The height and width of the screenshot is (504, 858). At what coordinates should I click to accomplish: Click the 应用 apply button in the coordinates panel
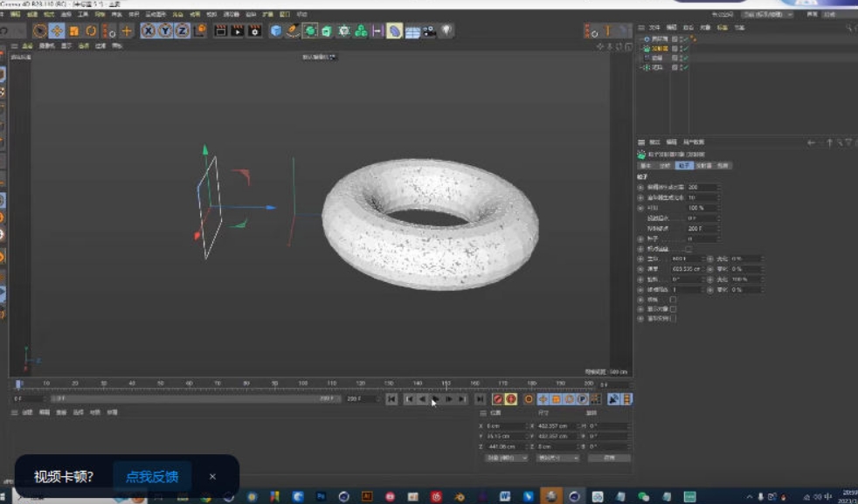pyautogui.click(x=608, y=458)
